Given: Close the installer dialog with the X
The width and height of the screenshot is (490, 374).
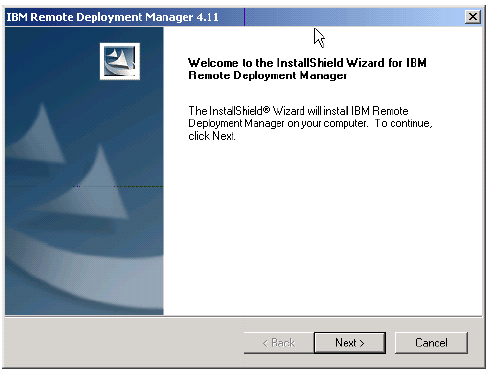Looking at the screenshot, I should tap(473, 17).
